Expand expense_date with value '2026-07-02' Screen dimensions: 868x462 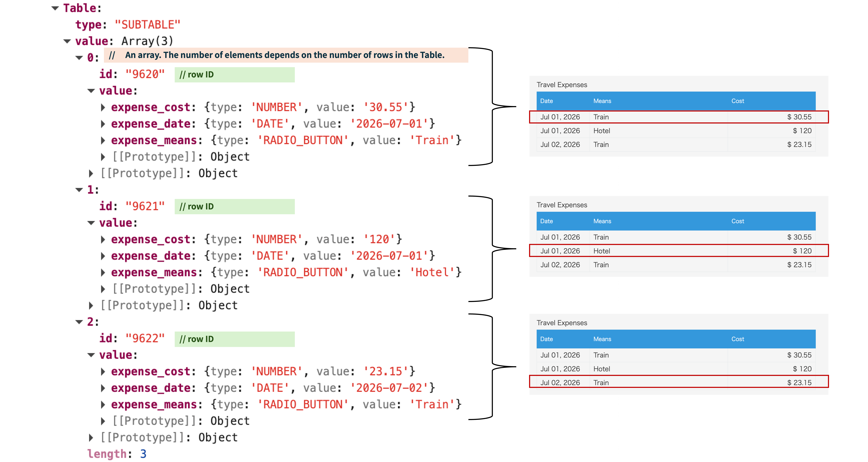[103, 388]
